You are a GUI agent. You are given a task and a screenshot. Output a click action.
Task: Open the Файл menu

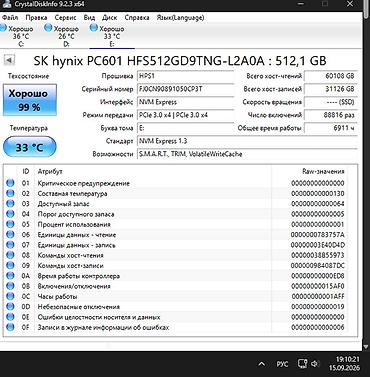pyautogui.click(x=10, y=17)
